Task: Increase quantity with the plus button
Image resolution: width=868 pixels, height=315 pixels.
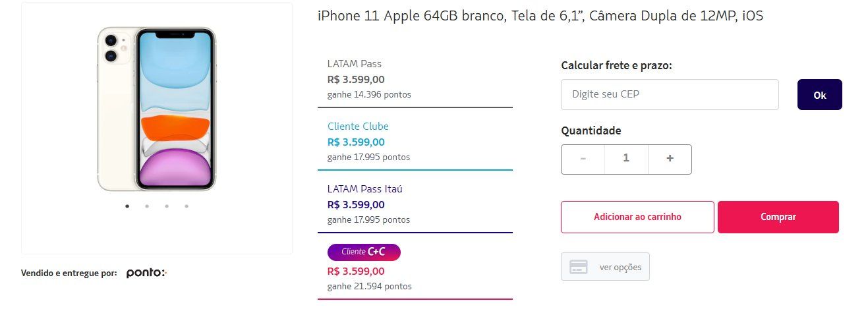Action: click(670, 159)
